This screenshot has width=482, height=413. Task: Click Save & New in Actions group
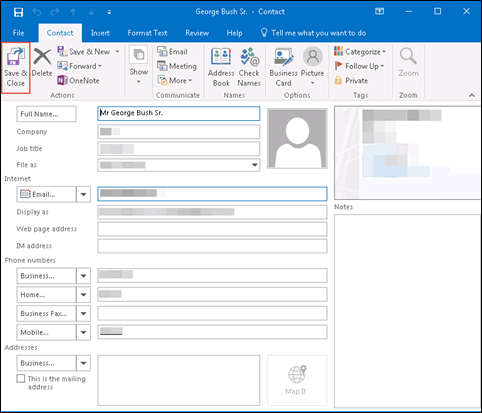pos(84,52)
